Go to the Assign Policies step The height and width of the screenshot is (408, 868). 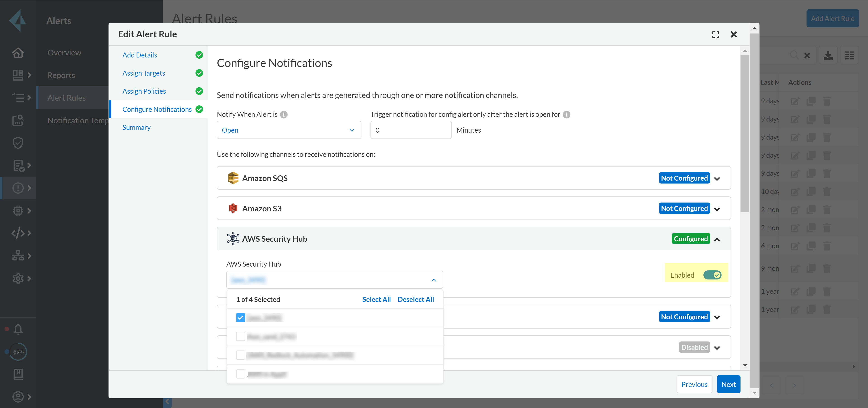(x=144, y=91)
